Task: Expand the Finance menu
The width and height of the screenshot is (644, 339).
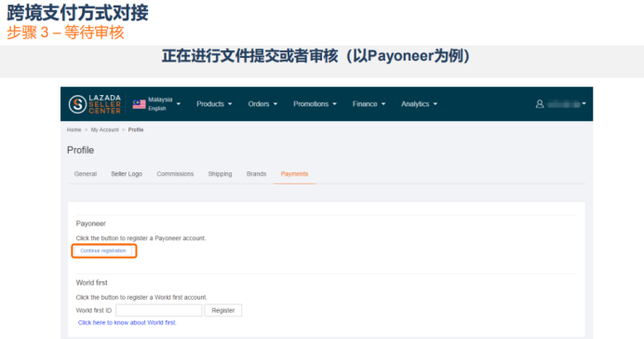Action: [x=369, y=104]
